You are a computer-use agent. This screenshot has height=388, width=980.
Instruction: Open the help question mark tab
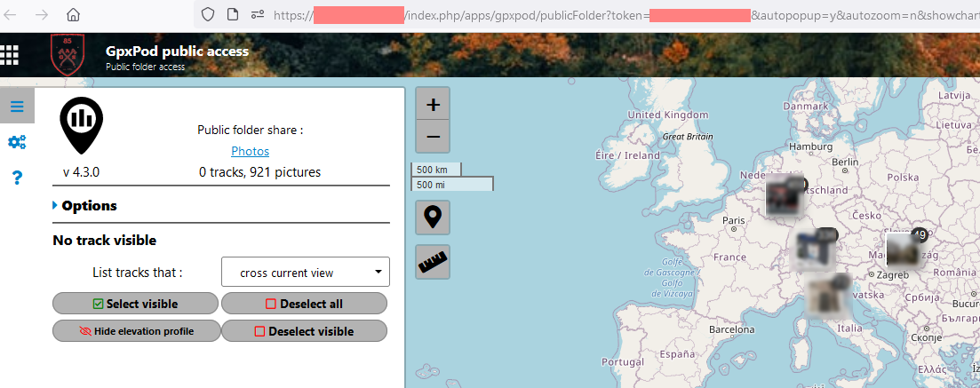17,178
